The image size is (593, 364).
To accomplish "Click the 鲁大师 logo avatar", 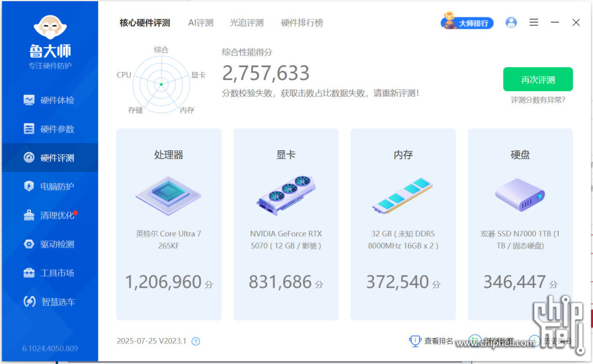I will coord(50,27).
